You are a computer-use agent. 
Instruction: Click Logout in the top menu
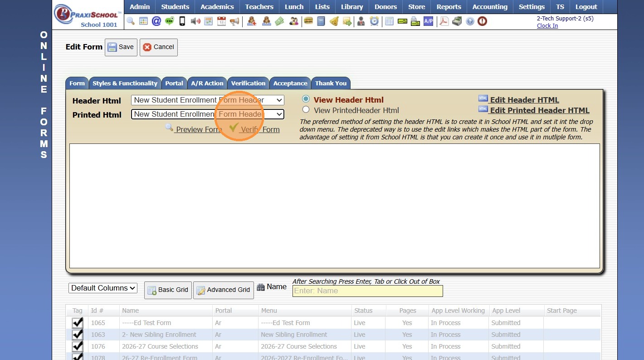(586, 7)
